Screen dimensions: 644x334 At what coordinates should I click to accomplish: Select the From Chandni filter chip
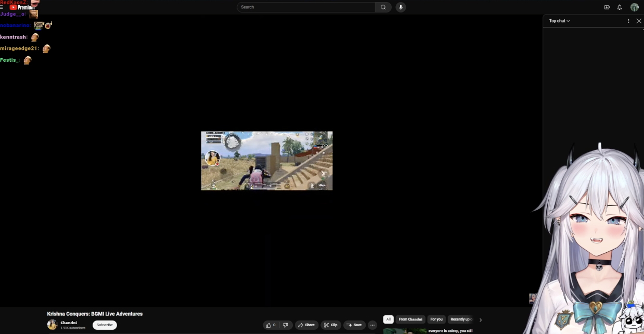coord(411,319)
